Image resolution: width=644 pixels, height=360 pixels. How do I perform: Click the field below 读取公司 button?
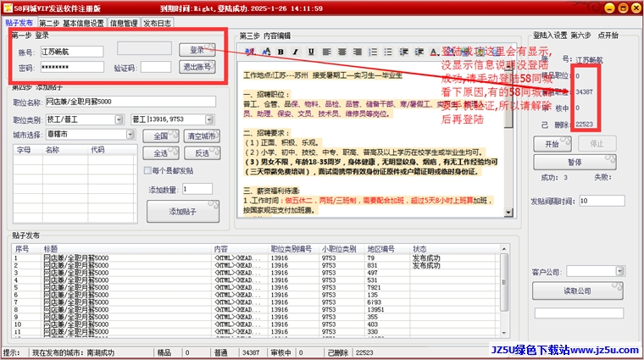click(579, 313)
